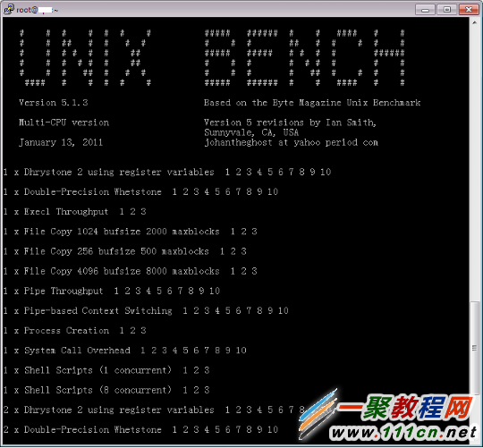
Task: Click the '1 x Execl Throughput' line
Action: (x=75, y=212)
